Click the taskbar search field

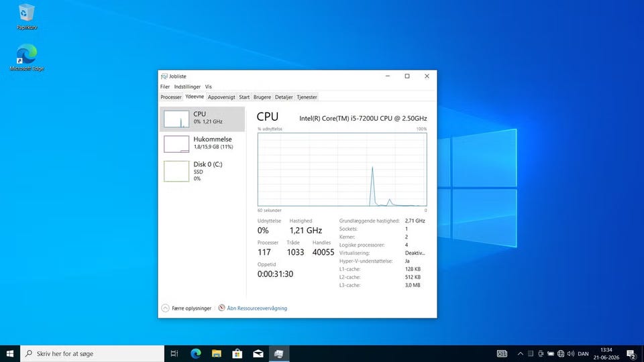(x=92, y=353)
